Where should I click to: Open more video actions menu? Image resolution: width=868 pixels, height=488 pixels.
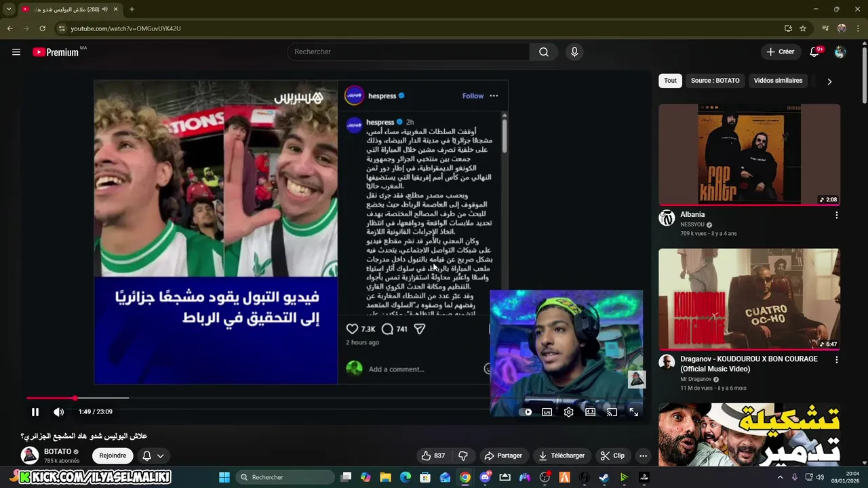coord(643,455)
